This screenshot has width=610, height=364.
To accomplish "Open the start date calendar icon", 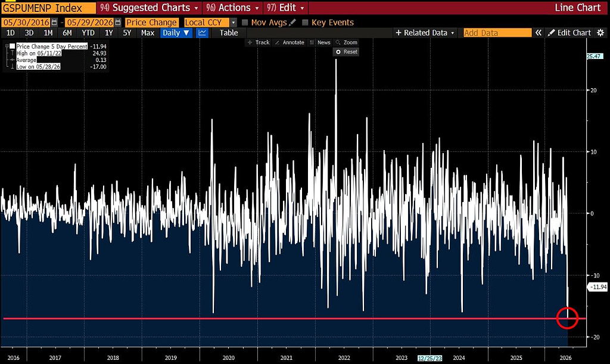I will click(54, 23).
